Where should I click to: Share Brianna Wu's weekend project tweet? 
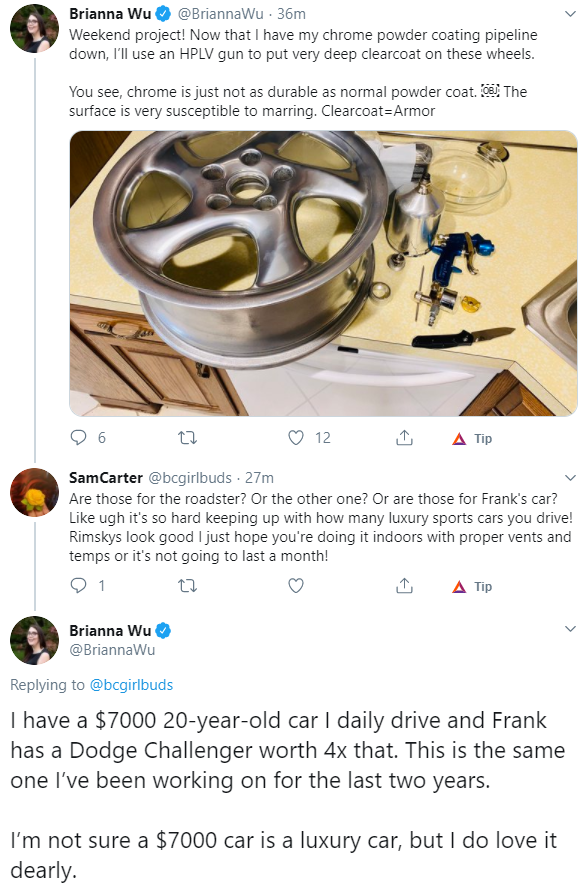point(404,438)
